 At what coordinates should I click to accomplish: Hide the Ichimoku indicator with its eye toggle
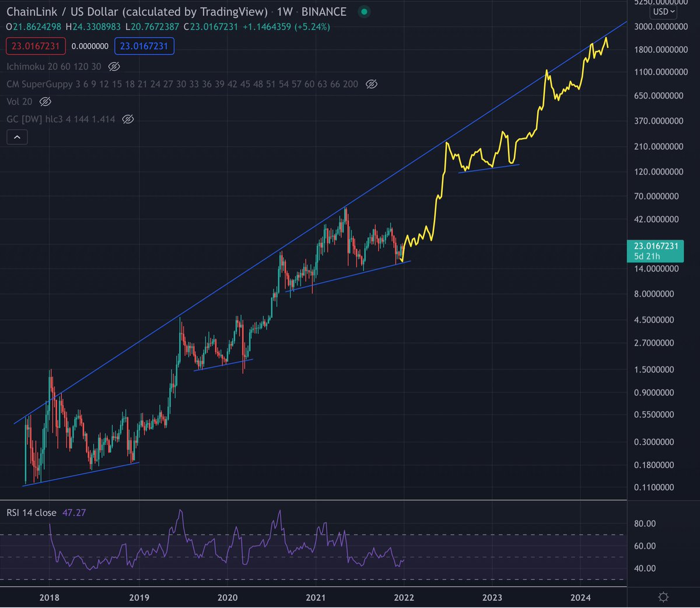point(113,66)
